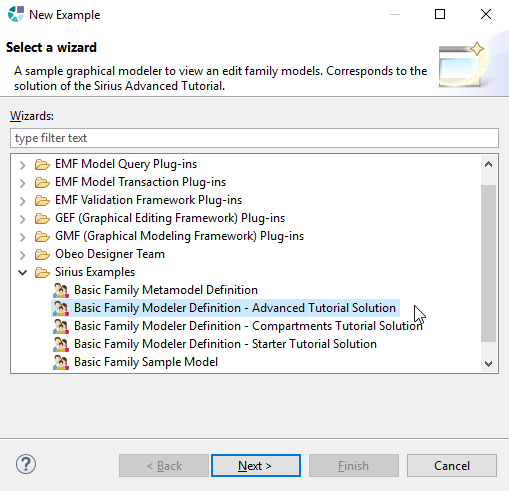509x491 pixels.
Task: Click the New Example window application icon
Action: (16, 14)
